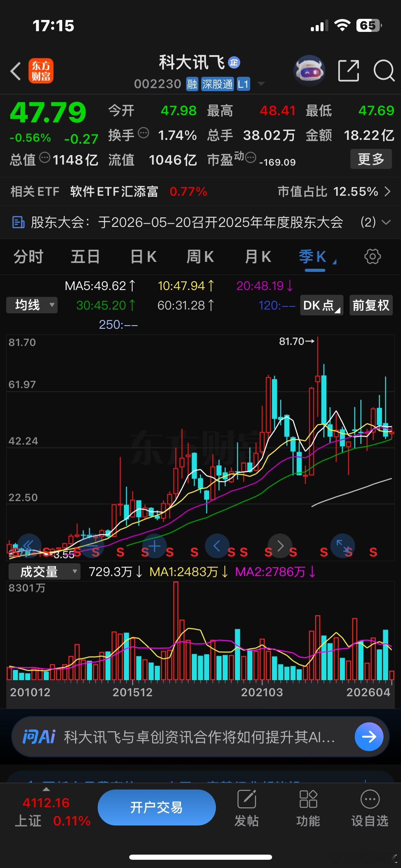Tap the 融 margin trading badge

192,84
